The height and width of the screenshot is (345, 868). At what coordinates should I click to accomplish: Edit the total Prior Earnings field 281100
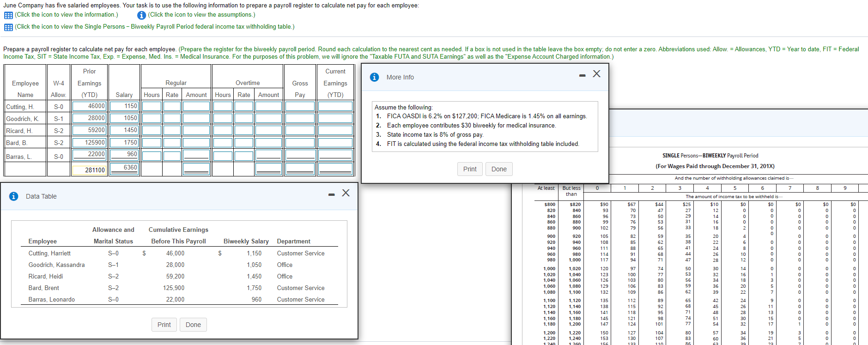[x=89, y=170]
